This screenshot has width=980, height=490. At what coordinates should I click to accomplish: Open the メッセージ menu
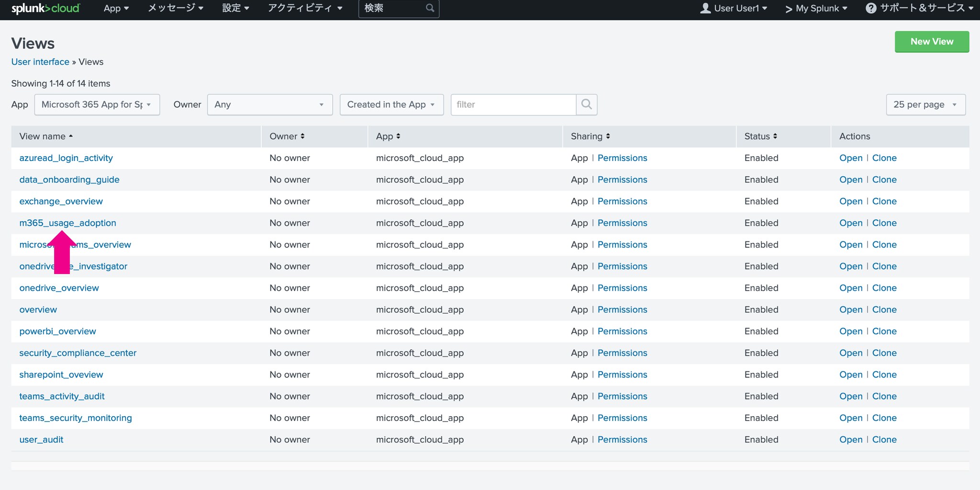tap(176, 8)
